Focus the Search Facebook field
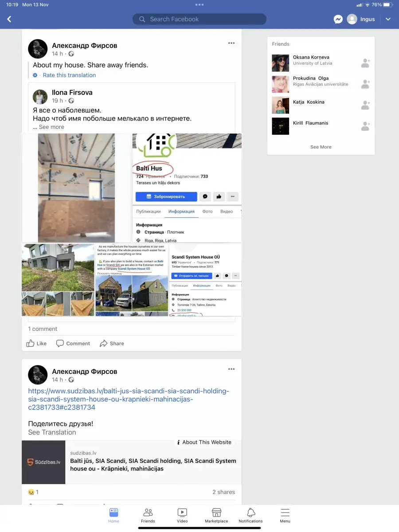 199,19
